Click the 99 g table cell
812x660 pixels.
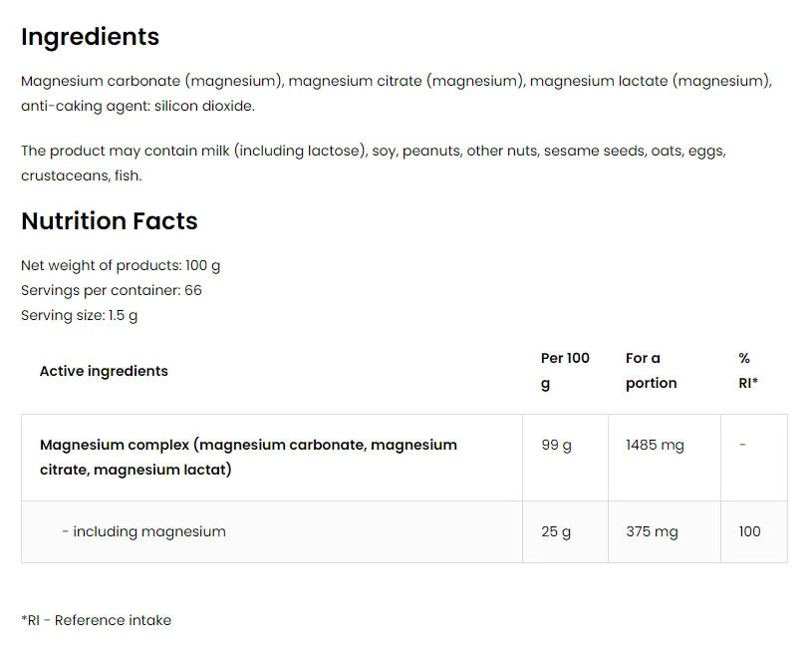[556, 445]
